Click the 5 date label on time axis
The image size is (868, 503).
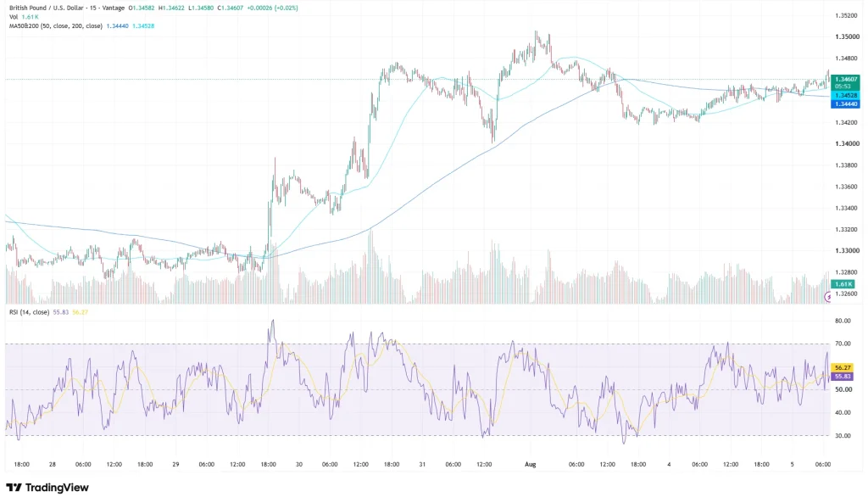click(x=793, y=464)
